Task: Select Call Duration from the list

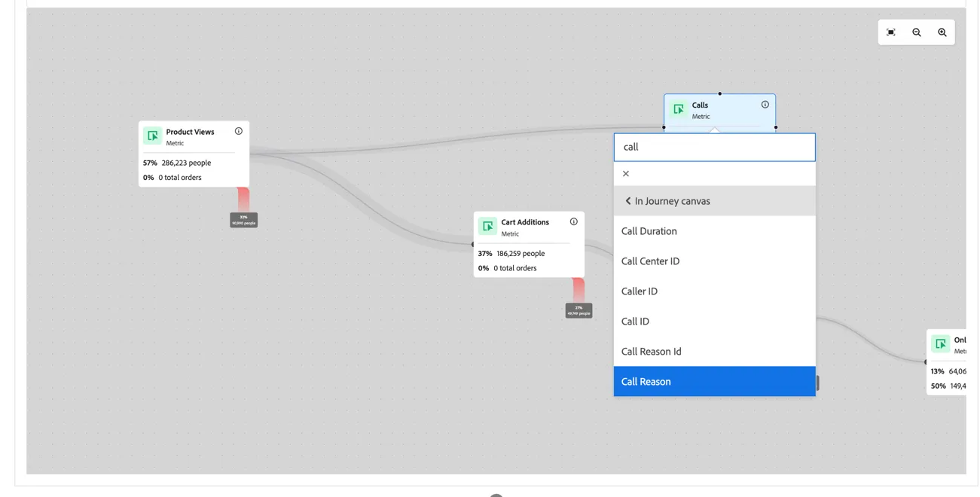Action: coord(715,231)
